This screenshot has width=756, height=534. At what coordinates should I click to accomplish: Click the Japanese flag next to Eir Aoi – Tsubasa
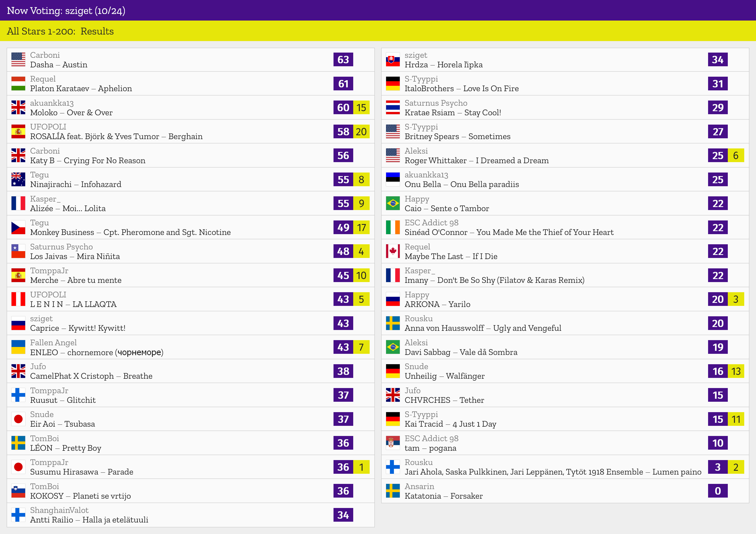click(x=18, y=419)
